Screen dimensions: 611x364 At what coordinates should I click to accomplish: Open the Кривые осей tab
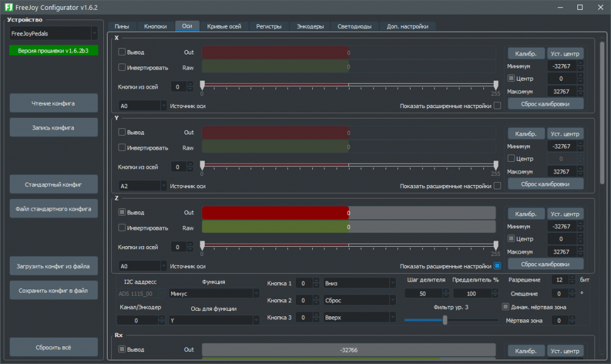(x=224, y=26)
